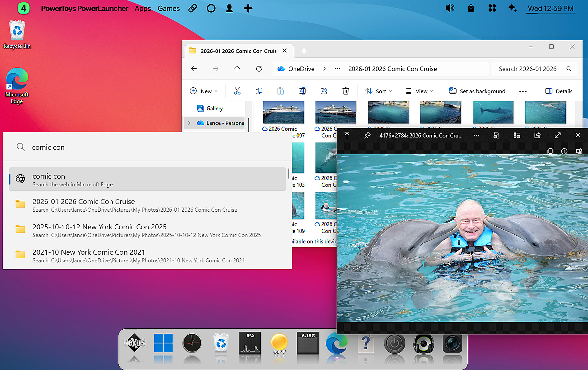
Task: Launch Microsoft Edge from the dock
Action: [x=337, y=343]
